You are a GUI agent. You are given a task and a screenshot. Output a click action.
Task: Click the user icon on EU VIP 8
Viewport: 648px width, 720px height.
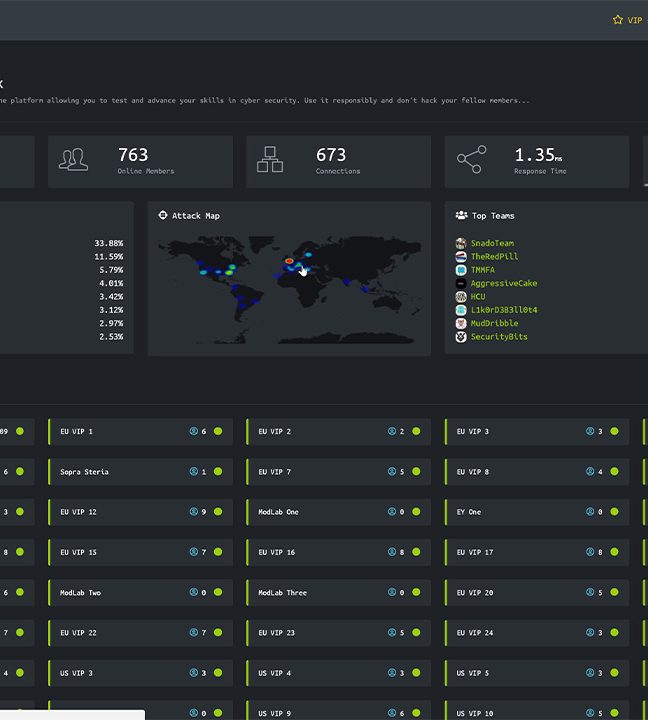(x=590, y=472)
